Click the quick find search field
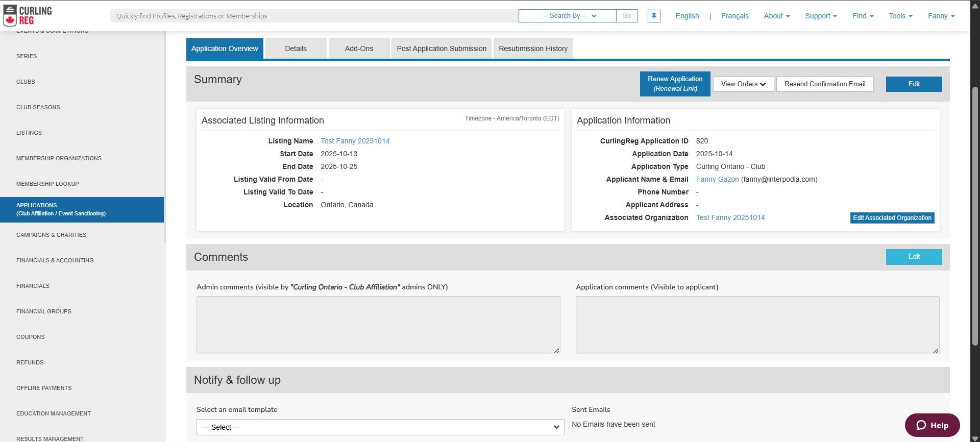This screenshot has width=980, height=442. click(x=313, y=16)
